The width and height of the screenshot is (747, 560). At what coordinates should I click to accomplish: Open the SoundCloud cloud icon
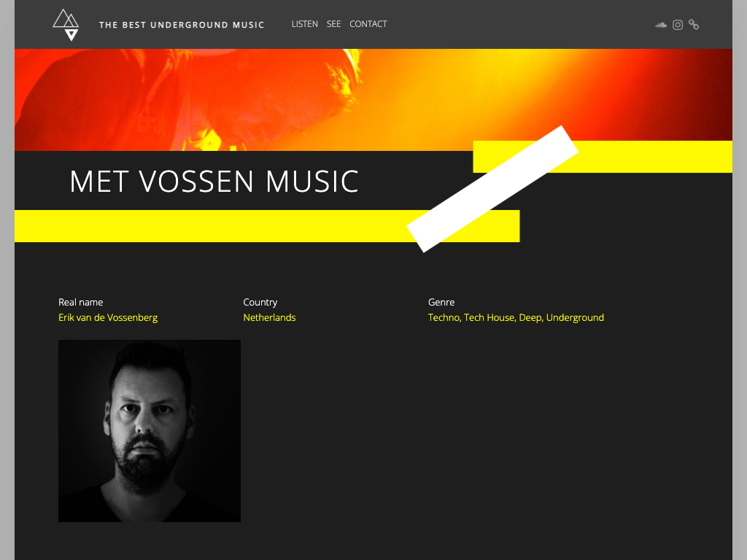pos(660,25)
